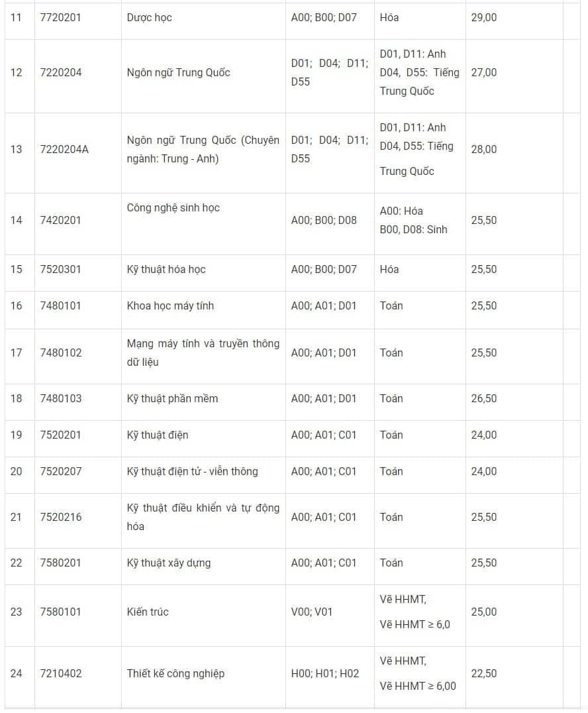Click the "Kỹ thuật xây dựng" cell

click(169, 563)
